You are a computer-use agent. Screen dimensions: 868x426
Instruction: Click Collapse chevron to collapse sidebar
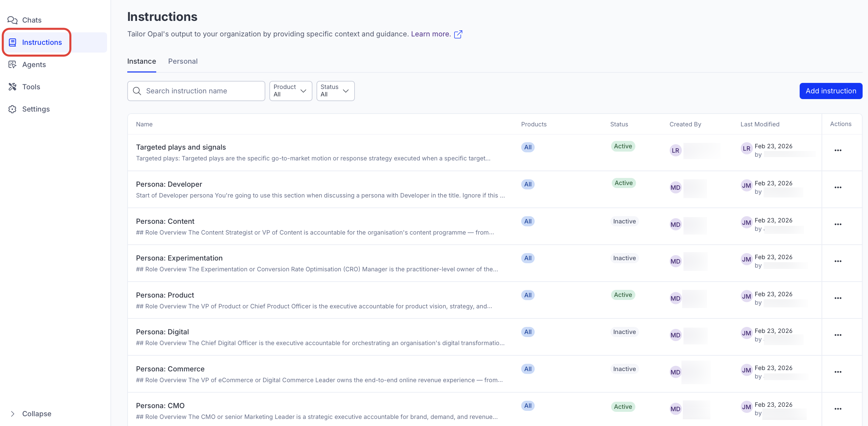[12, 414]
